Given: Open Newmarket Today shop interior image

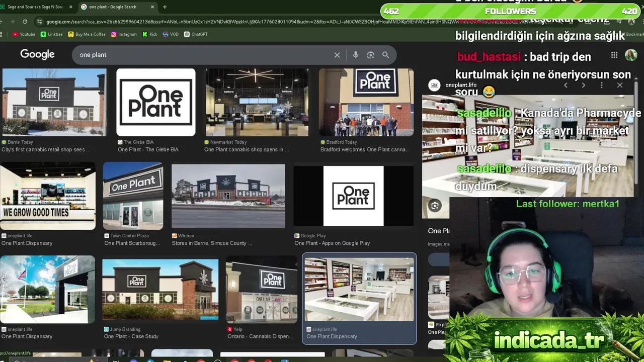Looking at the screenshot, I should pyautogui.click(x=257, y=103).
